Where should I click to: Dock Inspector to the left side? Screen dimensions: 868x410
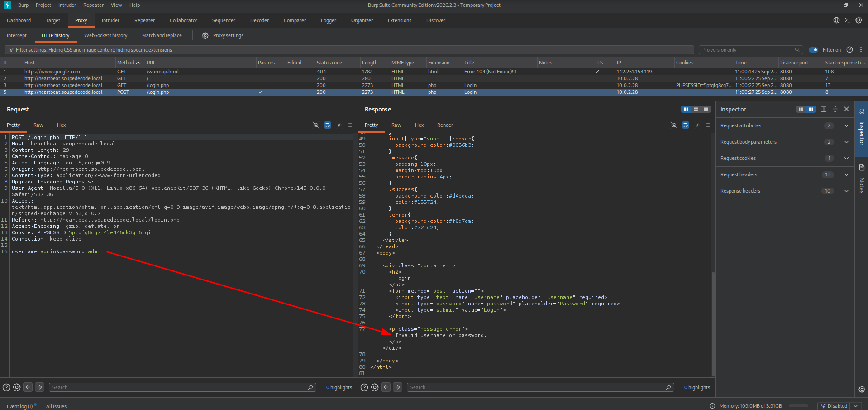[801, 109]
